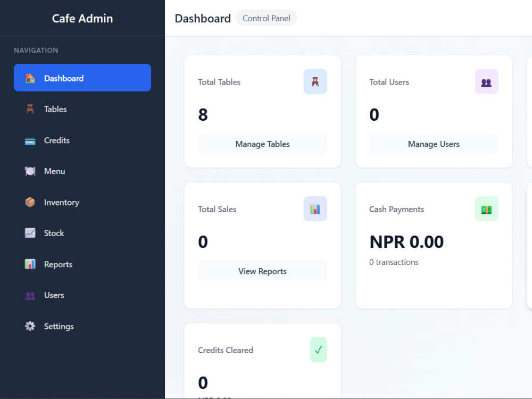Click the Dashboard page heading

[203, 18]
